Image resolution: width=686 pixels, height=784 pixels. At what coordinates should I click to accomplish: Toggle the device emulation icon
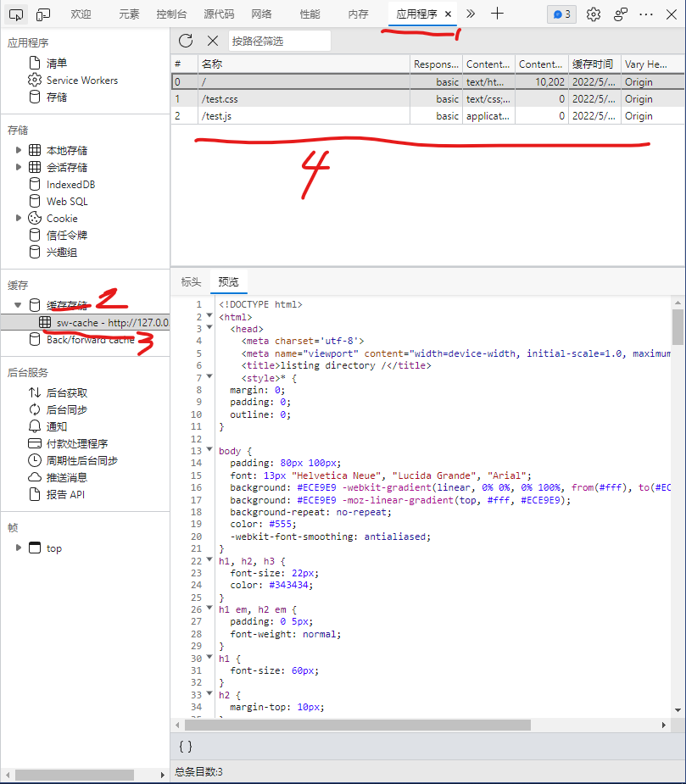pos(43,14)
